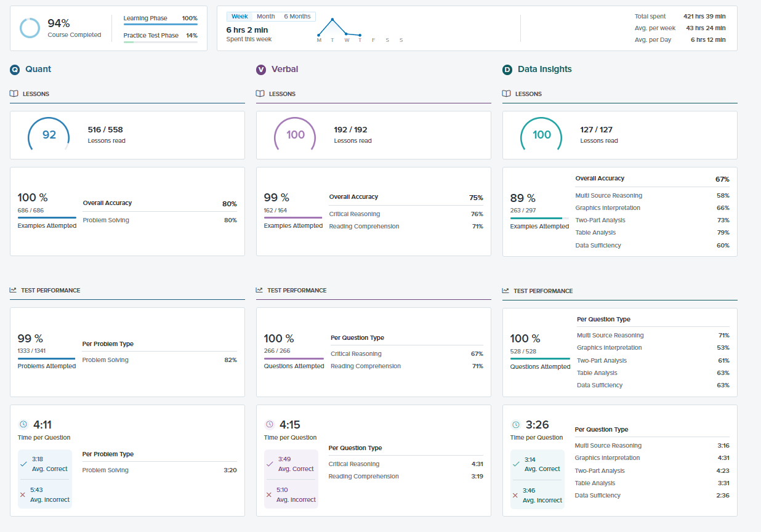Click the Data Insights Lessons book icon

pyautogui.click(x=507, y=94)
